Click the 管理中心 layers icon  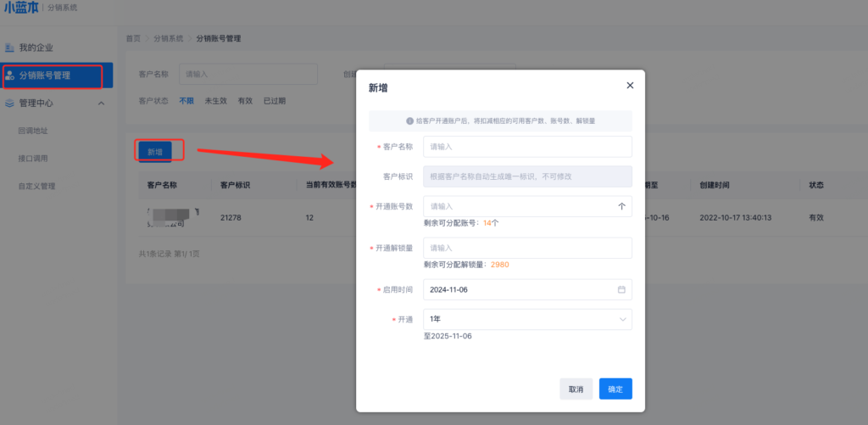click(10, 103)
